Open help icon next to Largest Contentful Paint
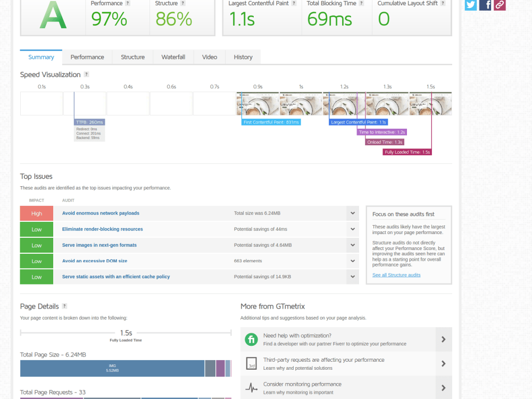This screenshot has height=399, width=532. (294, 3)
